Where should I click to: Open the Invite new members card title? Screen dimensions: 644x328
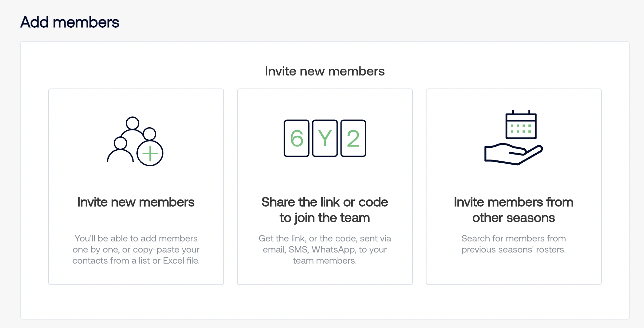click(x=136, y=202)
